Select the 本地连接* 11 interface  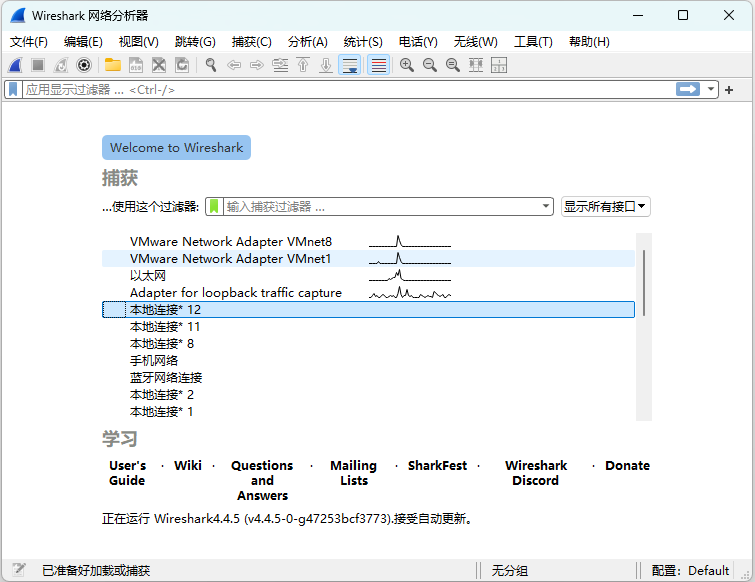pyautogui.click(x=368, y=327)
